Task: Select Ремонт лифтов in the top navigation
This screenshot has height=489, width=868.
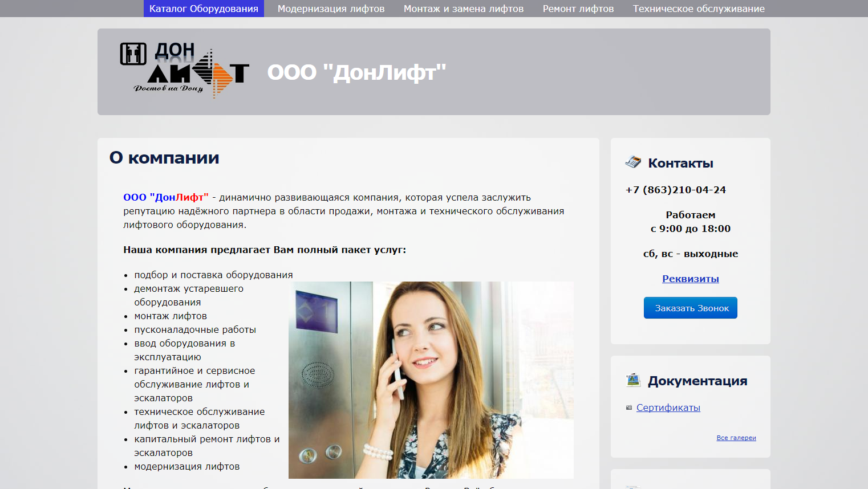Action: point(578,9)
